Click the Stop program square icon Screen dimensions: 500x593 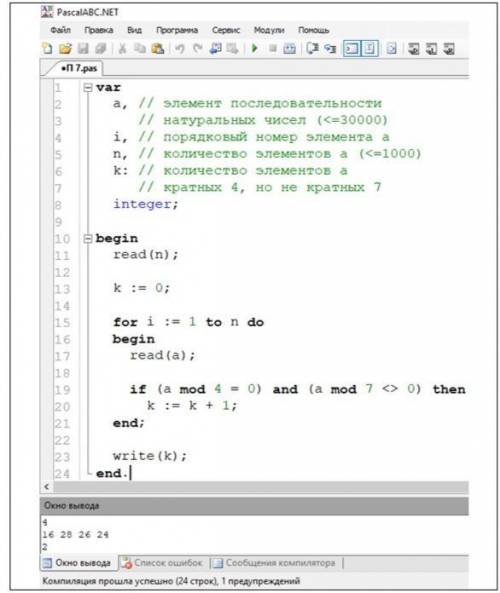coord(272,48)
